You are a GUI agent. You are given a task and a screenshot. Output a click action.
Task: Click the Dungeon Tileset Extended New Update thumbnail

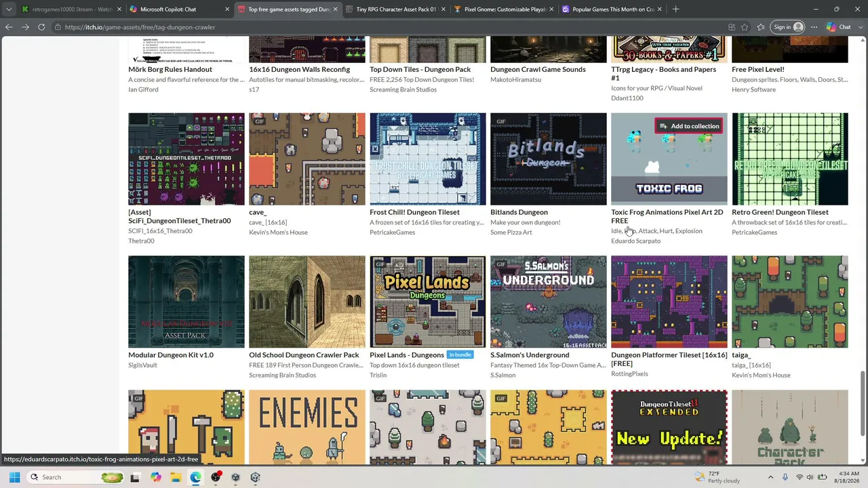pyautogui.click(x=669, y=427)
